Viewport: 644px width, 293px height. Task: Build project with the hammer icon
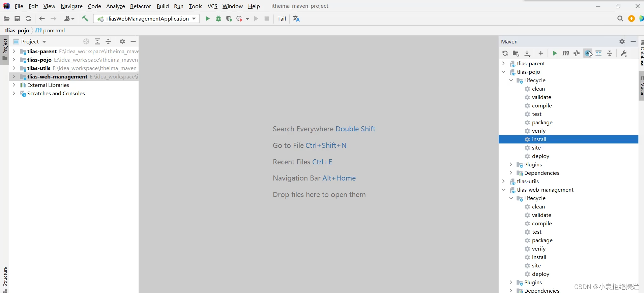point(85,19)
